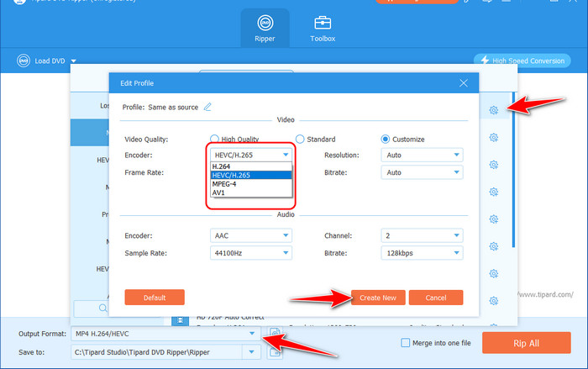Click the format list scrollbar

[x=514, y=170]
